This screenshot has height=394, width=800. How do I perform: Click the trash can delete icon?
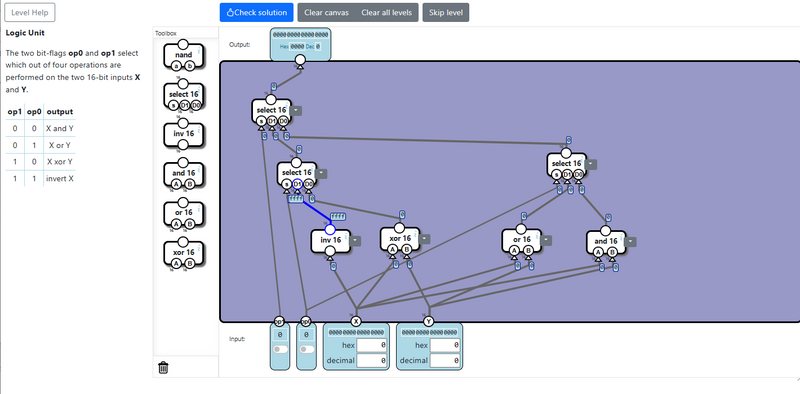pos(163,367)
